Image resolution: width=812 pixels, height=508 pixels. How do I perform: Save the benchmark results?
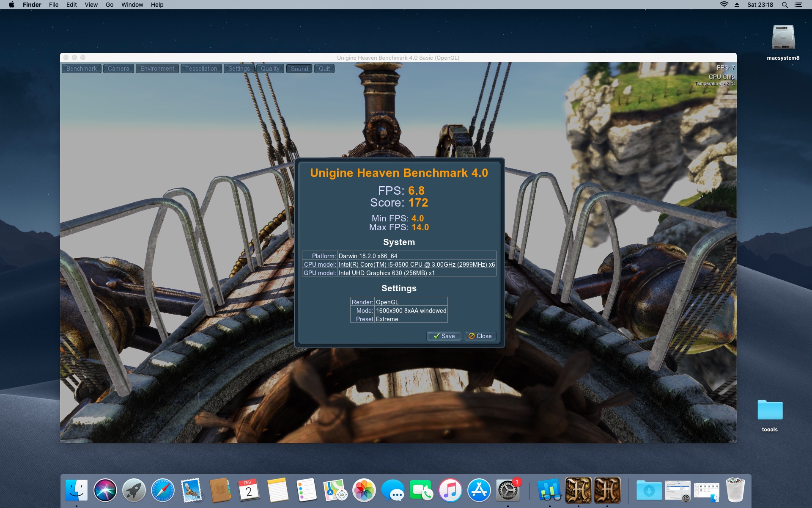(444, 336)
